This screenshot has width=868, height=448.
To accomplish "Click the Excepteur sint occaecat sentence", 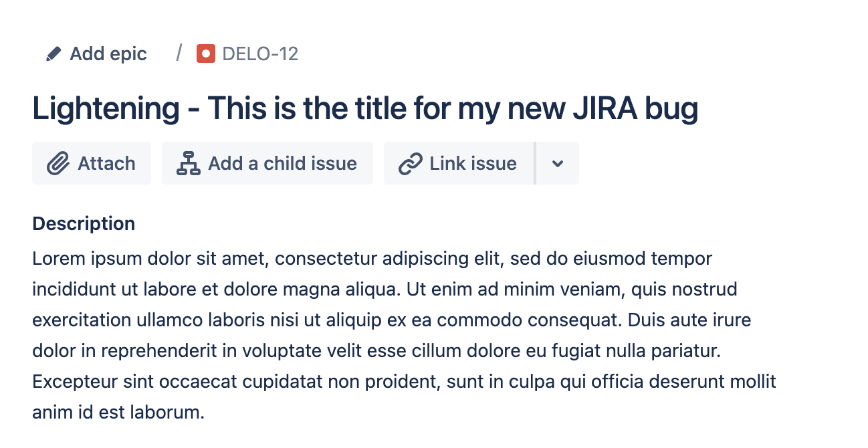I will [x=404, y=382].
